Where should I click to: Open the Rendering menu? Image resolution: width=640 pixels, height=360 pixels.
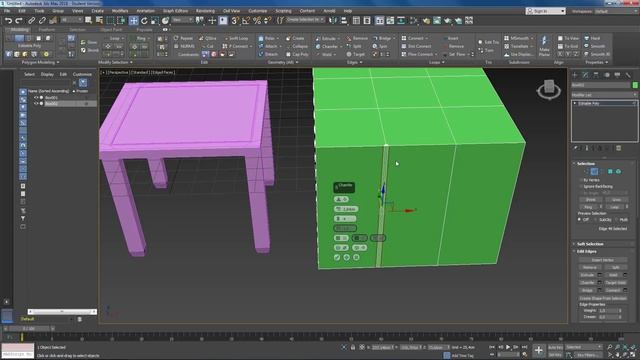pos(205,11)
